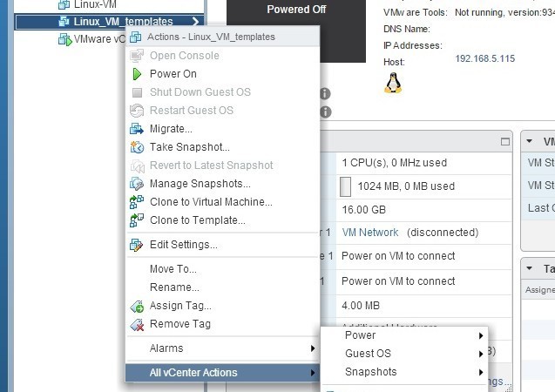
Task: Click the upper info circle icon
Action: coord(325,94)
